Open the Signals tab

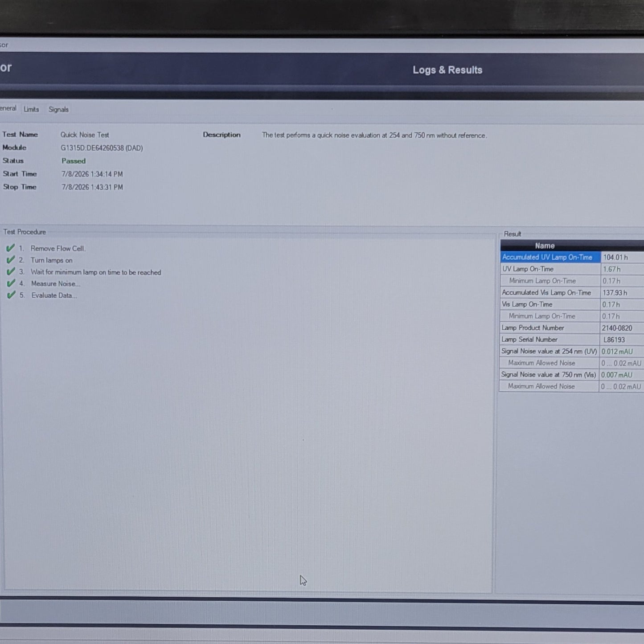pos(58,110)
